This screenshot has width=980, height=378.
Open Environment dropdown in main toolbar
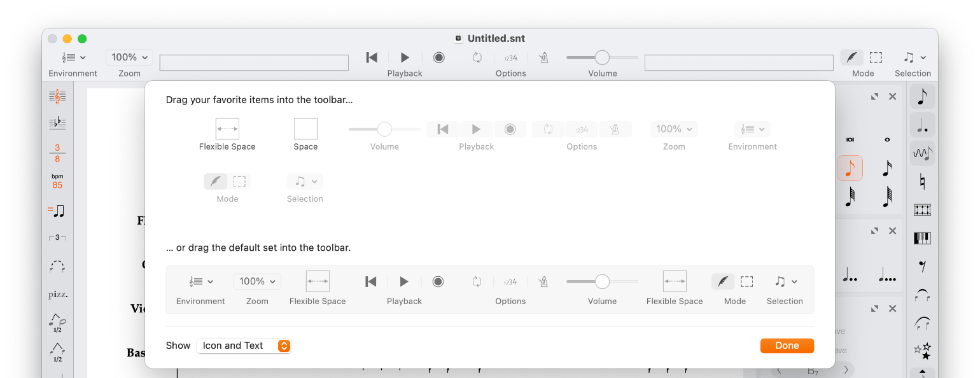[x=74, y=57]
